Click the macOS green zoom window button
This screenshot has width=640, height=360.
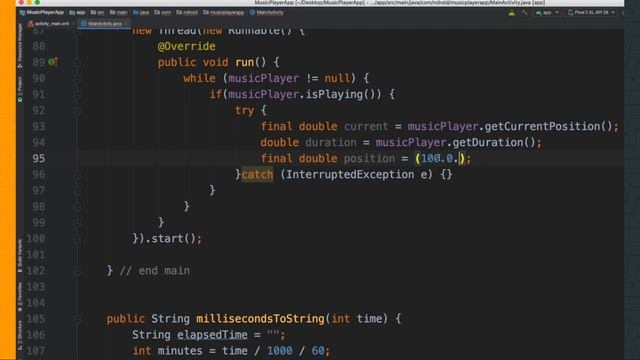coord(37,2)
